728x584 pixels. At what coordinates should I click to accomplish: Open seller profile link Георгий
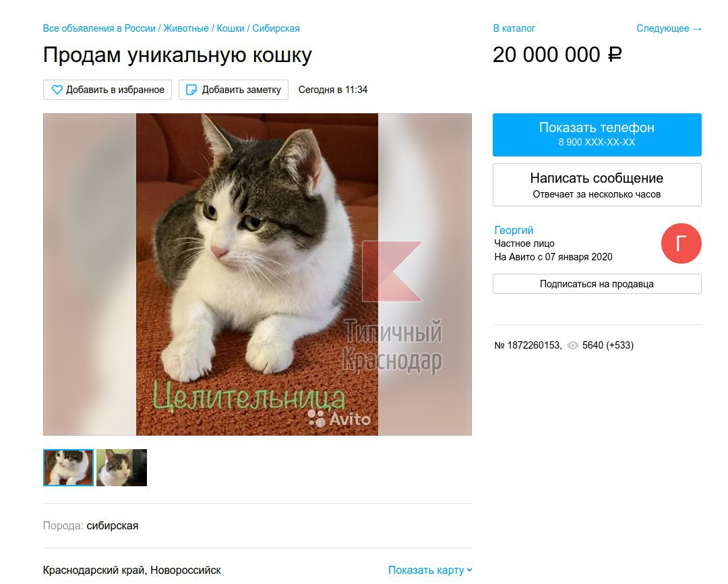click(514, 230)
